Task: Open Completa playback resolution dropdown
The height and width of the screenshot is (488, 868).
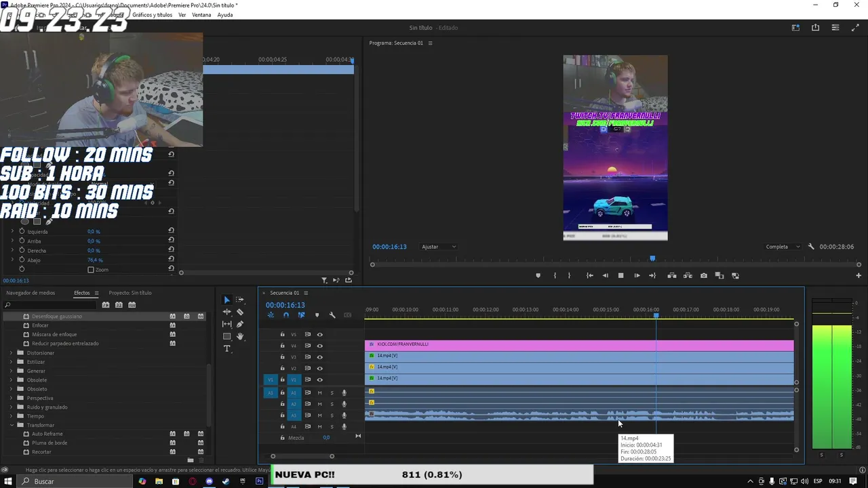Action: click(783, 247)
